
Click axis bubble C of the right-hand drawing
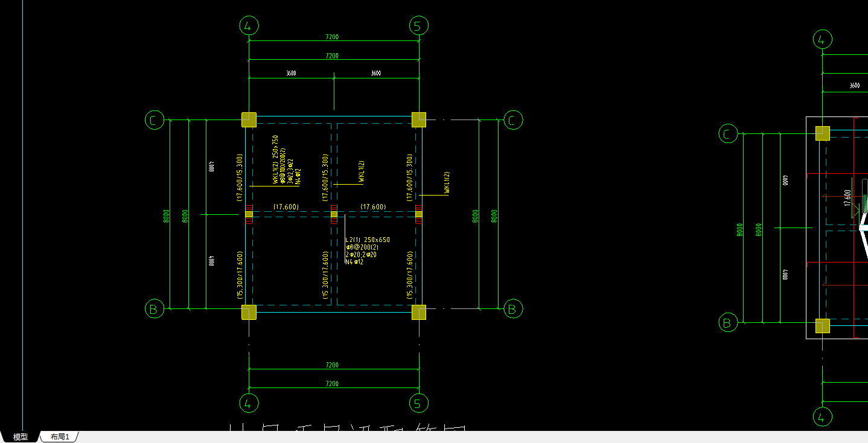click(x=728, y=133)
